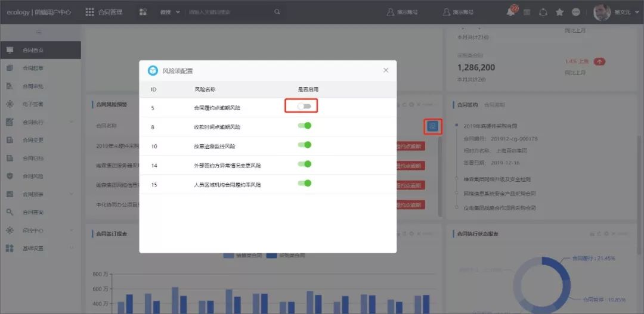
Task: Click ID cell 14 in the table
Action: pyautogui.click(x=154, y=166)
